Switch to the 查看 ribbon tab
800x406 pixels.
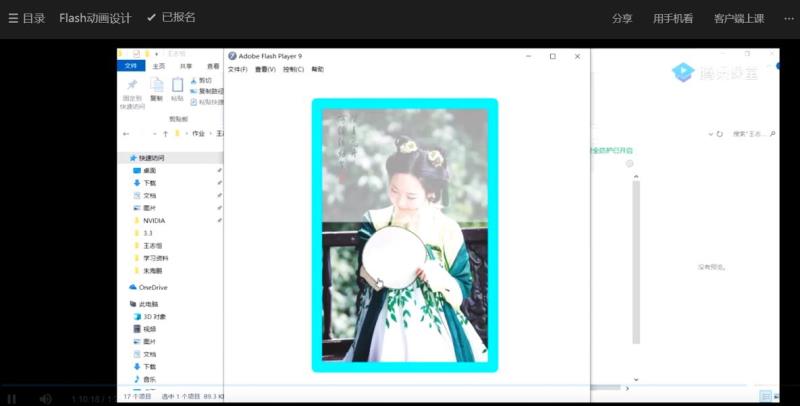(x=213, y=66)
